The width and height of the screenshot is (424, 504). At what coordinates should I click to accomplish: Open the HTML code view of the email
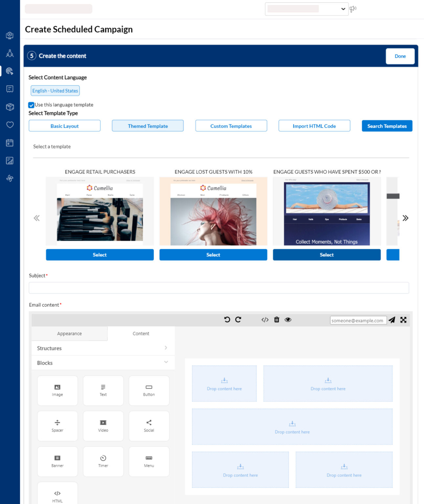(265, 320)
